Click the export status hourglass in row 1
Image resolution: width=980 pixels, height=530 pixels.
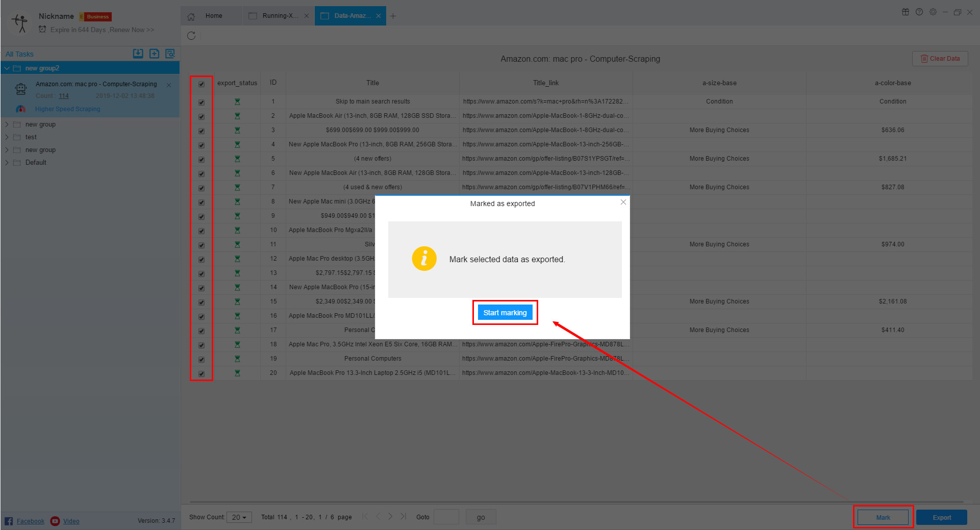point(237,102)
